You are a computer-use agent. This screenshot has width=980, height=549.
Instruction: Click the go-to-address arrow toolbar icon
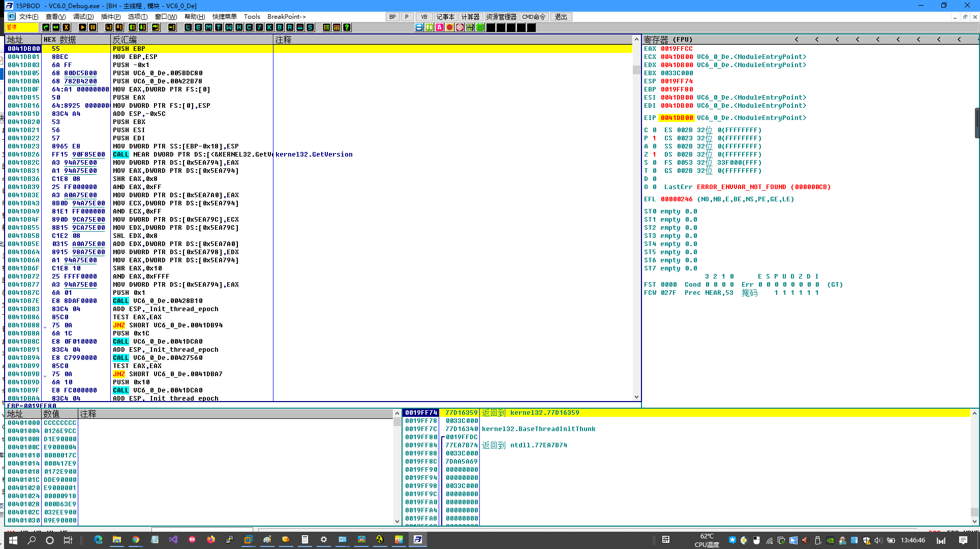point(172,27)
